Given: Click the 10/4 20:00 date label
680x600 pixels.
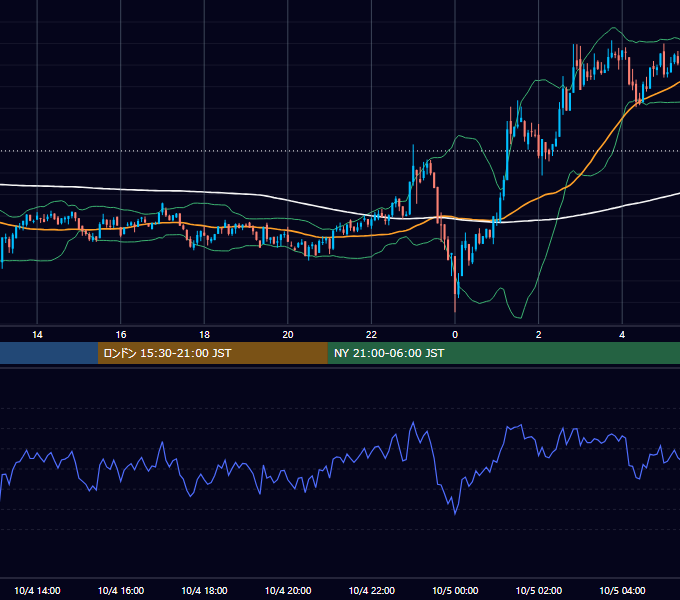Looking at the screenshot, I should tap(288, 590).
